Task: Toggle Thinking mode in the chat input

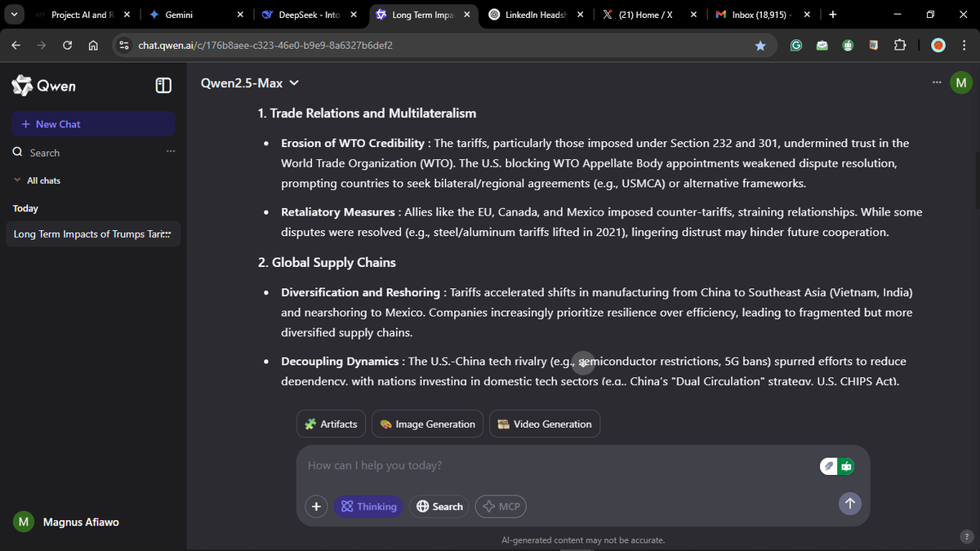Action: (x=369, y=506)
